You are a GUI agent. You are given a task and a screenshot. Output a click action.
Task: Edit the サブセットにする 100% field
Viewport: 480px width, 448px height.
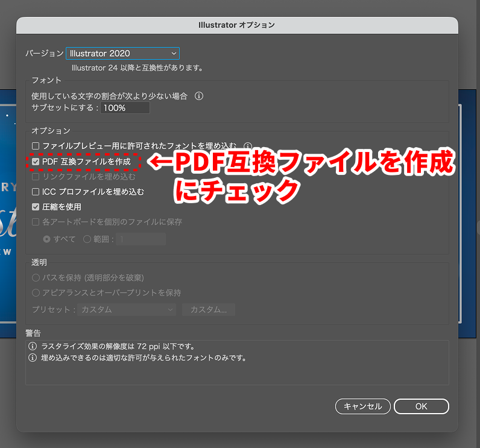[125, 108]
